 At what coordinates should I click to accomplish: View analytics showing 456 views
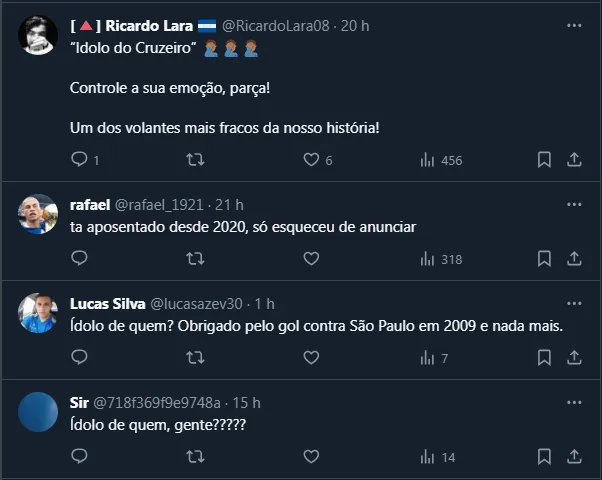[x=440, y=159]
